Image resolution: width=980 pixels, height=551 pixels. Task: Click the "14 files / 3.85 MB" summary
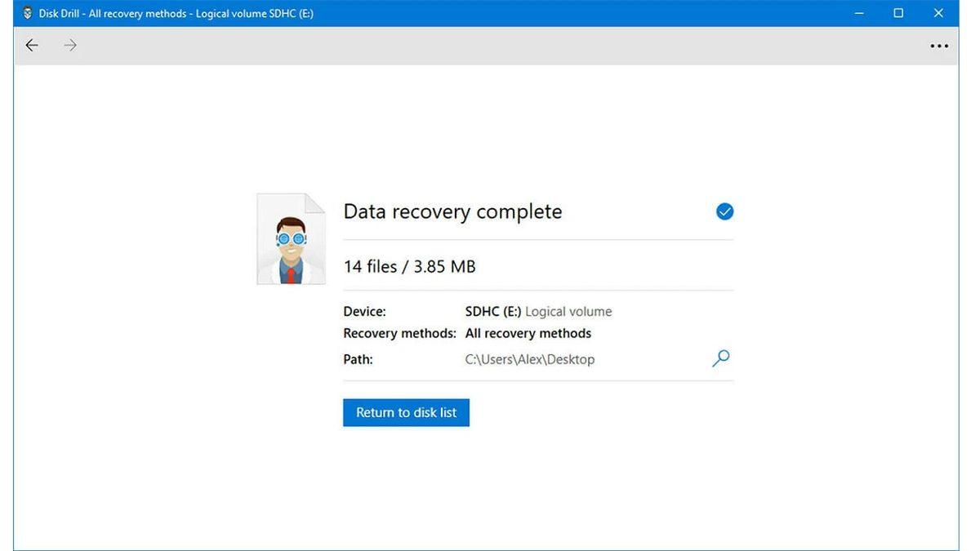pyautogui.click(x=409, y=266)
